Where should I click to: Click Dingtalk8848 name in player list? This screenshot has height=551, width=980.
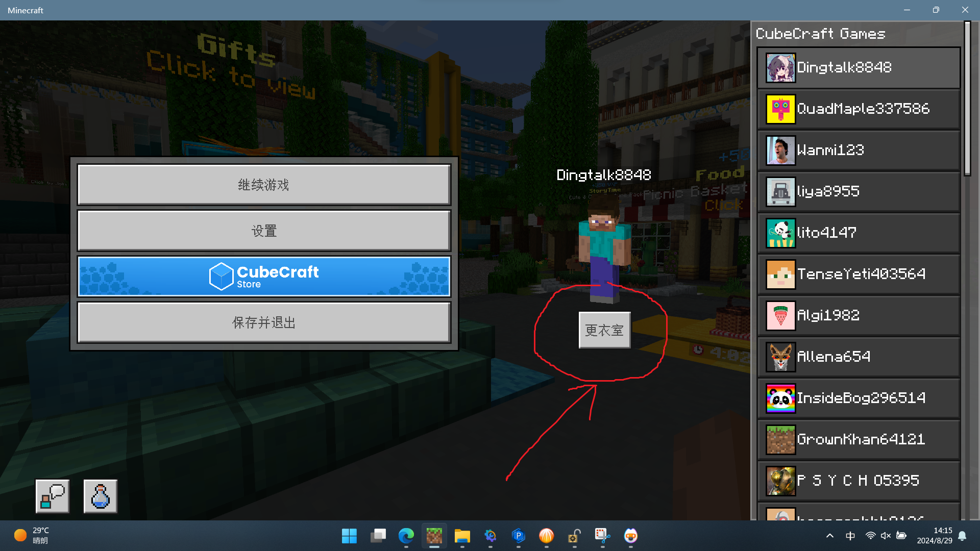click(x=844, y=67)
